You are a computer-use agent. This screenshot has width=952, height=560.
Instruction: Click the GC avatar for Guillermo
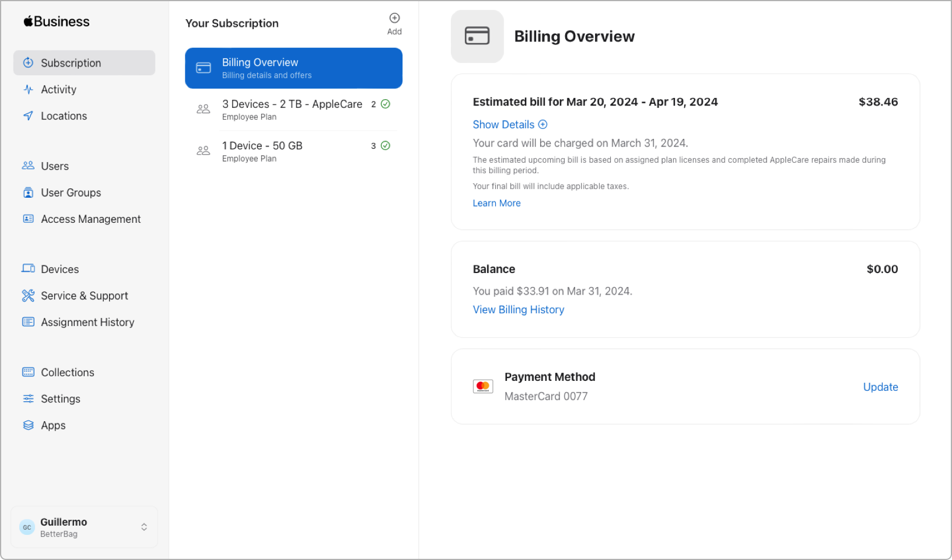tap(27, 527)
